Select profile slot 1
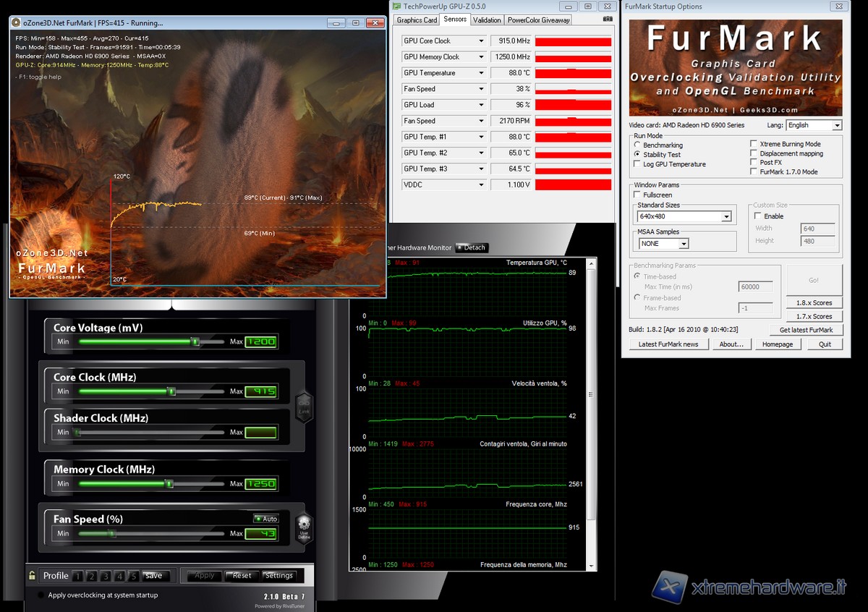The height and width of the screenshot is (612, 868). click(77, 576)
